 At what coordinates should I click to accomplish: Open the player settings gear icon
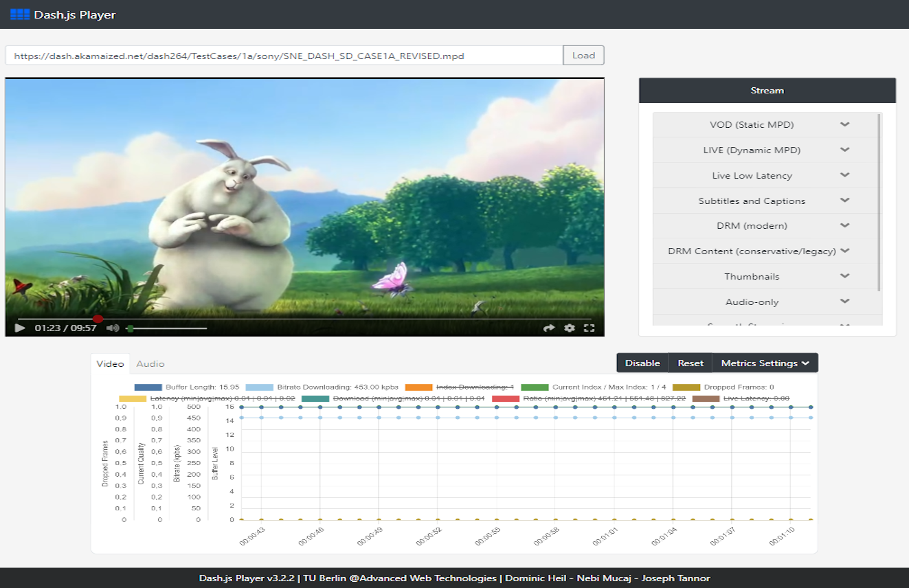tap(570, 328)
